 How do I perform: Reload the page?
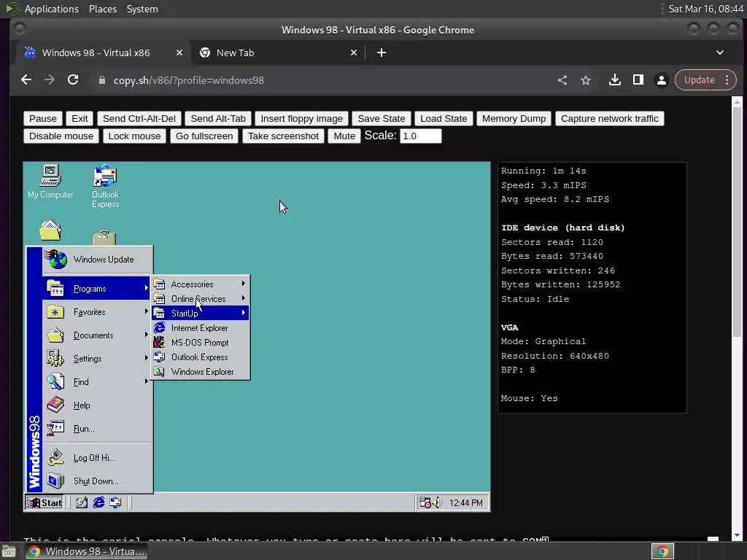click(x=73, y=80)
